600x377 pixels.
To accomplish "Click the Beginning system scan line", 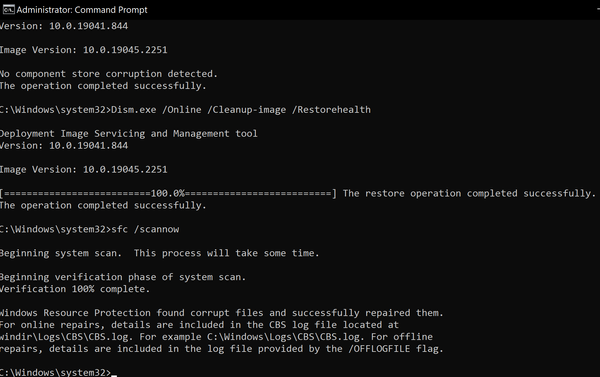I will tap(159, 253).
